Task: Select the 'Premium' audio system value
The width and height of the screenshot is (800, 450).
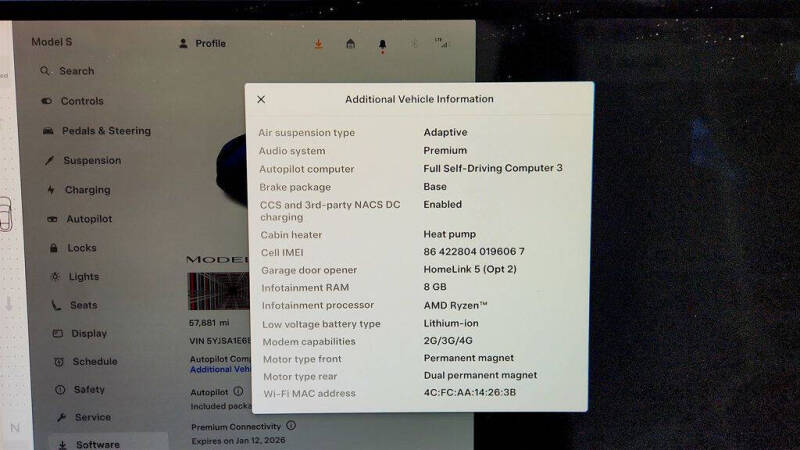Action: pos(445,150)
